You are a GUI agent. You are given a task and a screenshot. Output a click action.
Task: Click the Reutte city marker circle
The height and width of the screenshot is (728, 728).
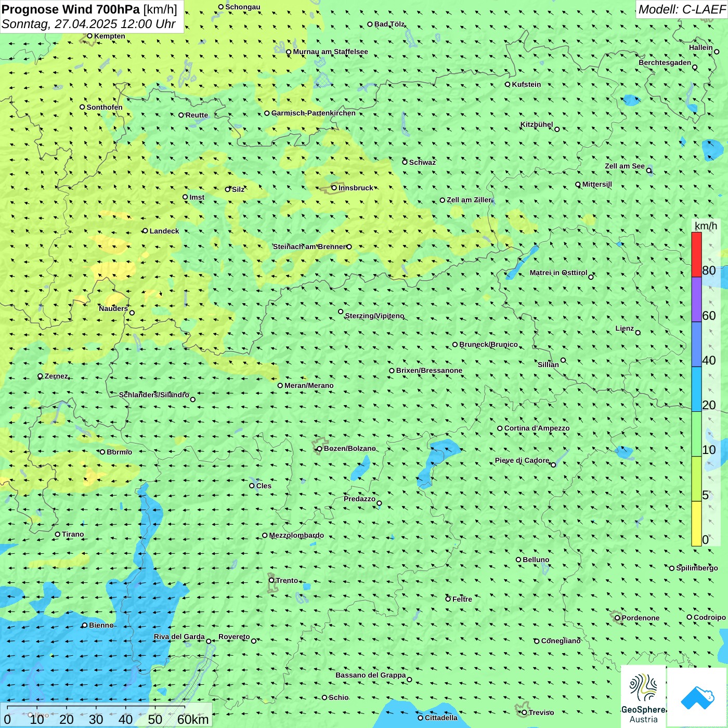pyautogui.click(x=181, y=115)
